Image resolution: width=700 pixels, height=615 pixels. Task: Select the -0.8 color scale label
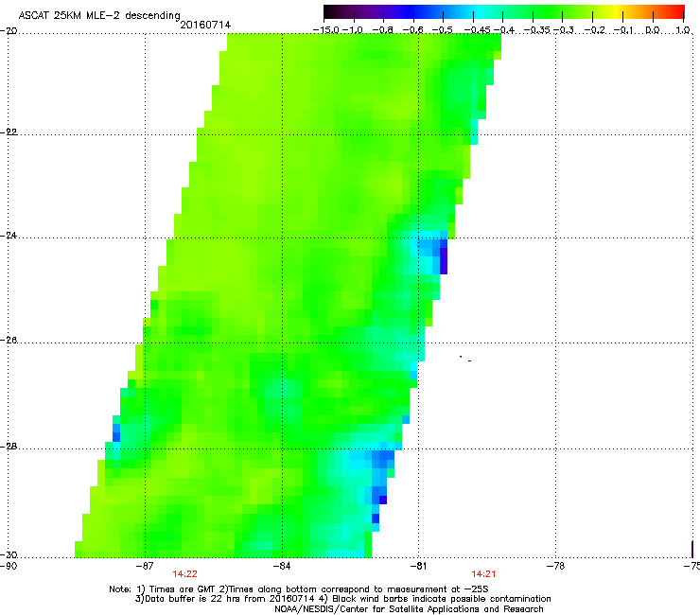tap(383, 30)
